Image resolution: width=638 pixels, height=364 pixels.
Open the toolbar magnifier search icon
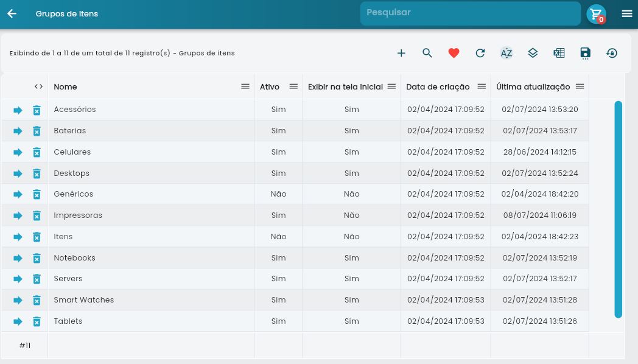point(427,53)
